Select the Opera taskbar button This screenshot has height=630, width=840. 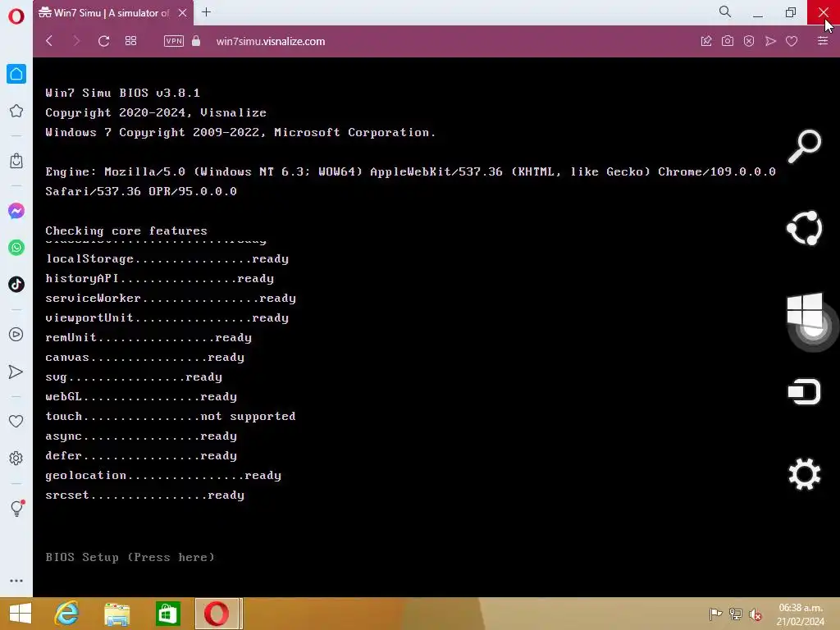(x=217, y=614)
